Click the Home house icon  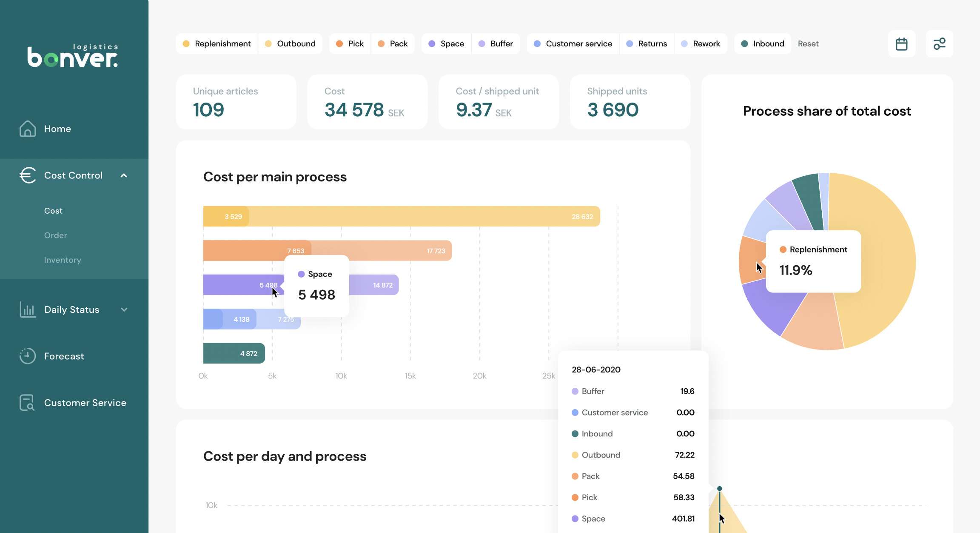point(28,129)
